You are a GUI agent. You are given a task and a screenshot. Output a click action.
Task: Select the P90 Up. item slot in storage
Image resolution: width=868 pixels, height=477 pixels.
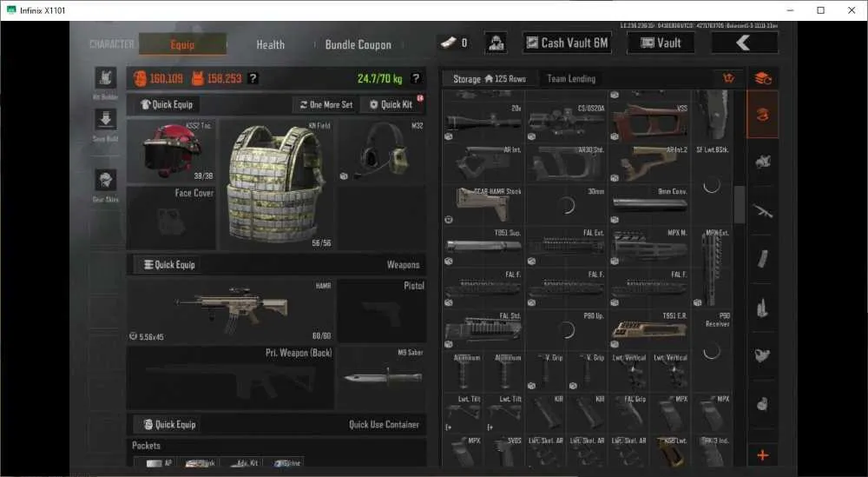(566, 329)
